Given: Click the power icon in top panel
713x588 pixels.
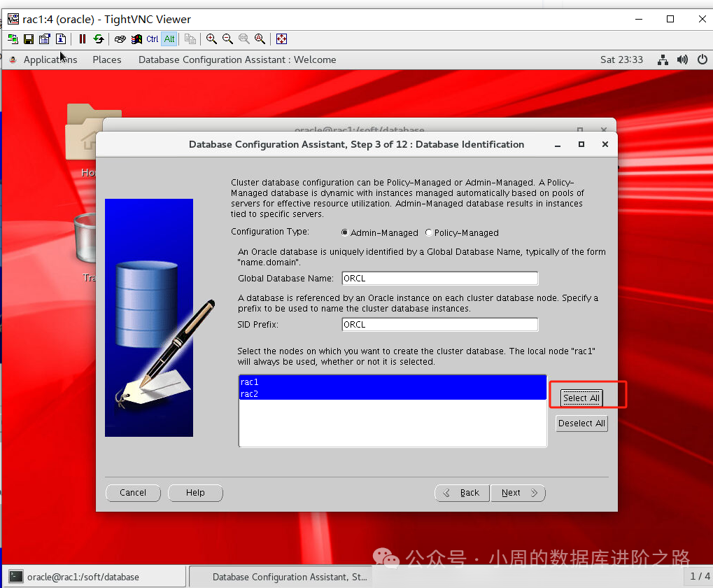Looking at the screenshot, I should [702, 59].
